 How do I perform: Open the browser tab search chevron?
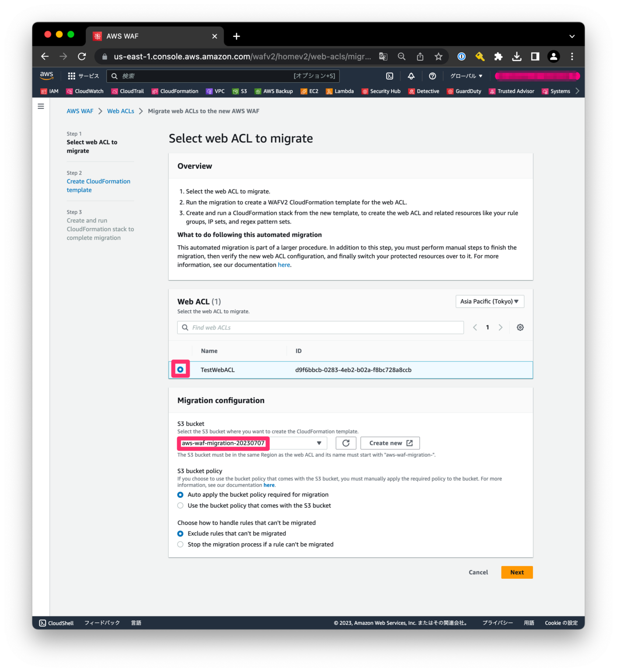(x=572, y=36)
